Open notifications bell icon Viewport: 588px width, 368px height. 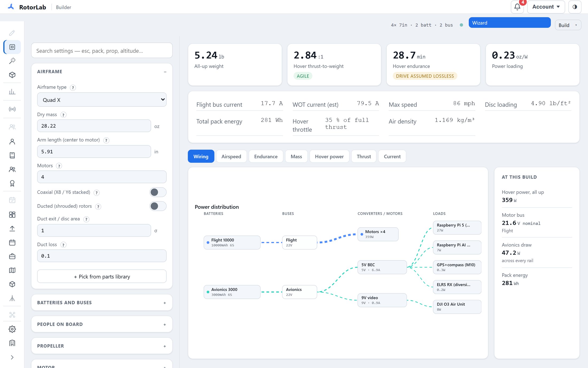[517, 7]
